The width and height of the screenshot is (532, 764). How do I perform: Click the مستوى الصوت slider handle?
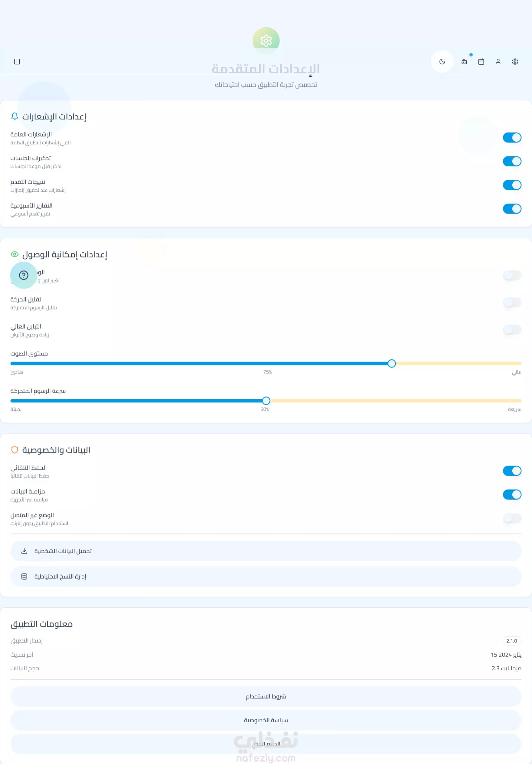click(x=392, y=363)
